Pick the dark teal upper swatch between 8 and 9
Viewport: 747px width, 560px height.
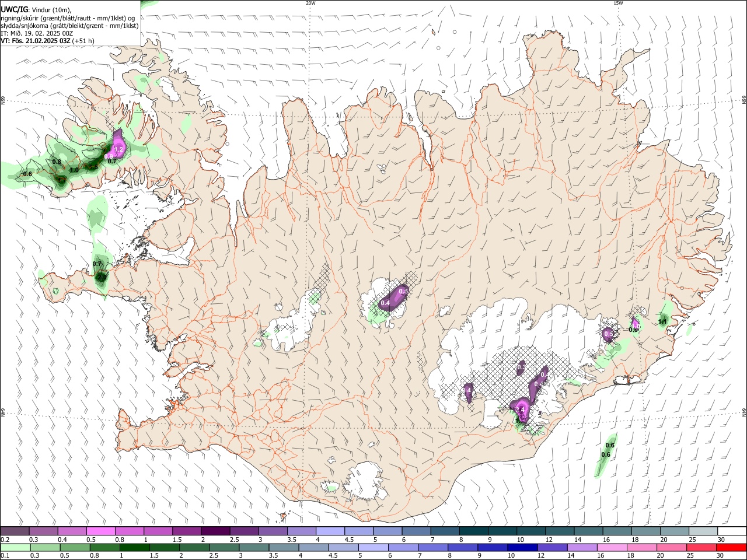click(x=474, y=531)
